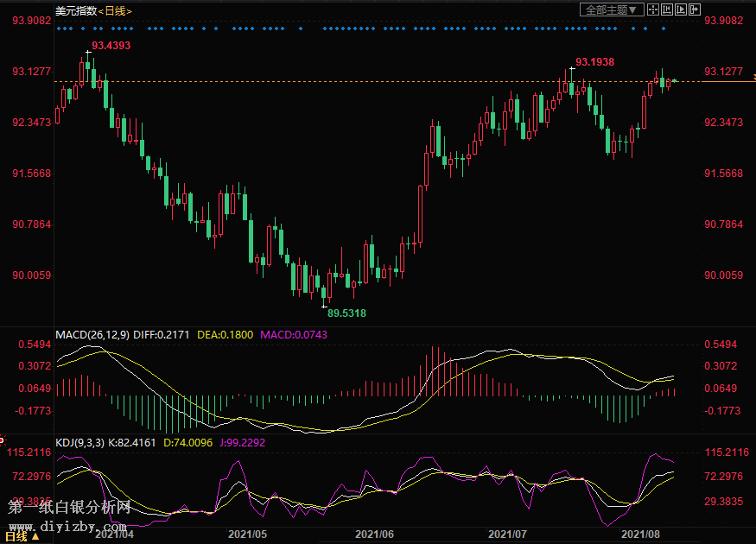Expand the 日线 period selector at bottom left
Screen dimensions: 756x544
21,536
